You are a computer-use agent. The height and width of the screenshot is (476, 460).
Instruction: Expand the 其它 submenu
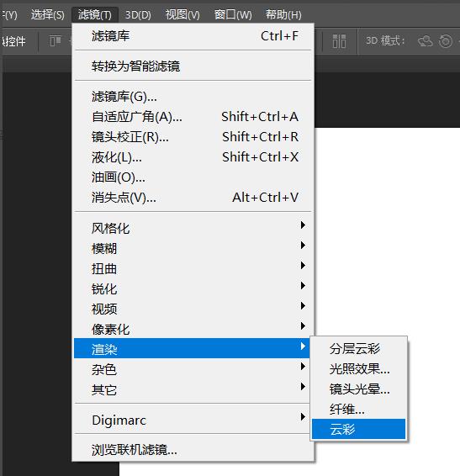[x=193, y=389]
